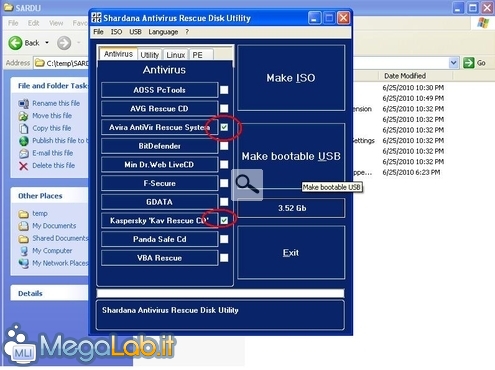Click the My Computer icon in Other Places
Screen dimensions: 495x370
coord(23,251)
